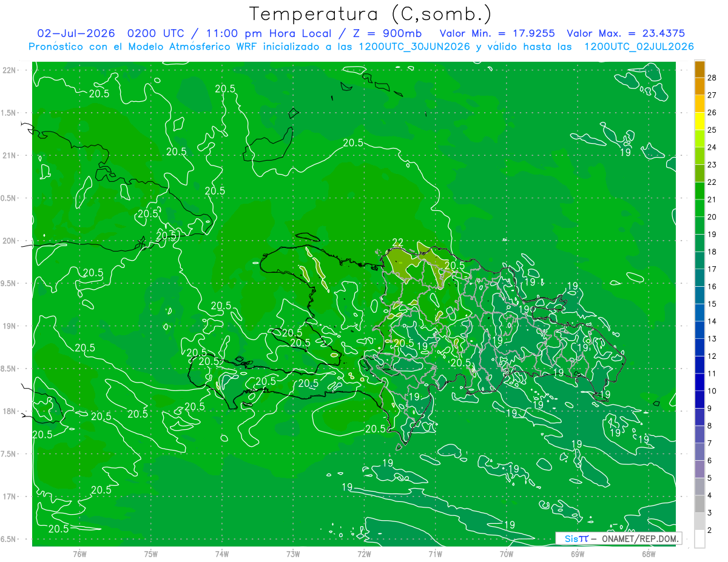Click the blue swatch between 14 and 15

click(x=699, y=313)
